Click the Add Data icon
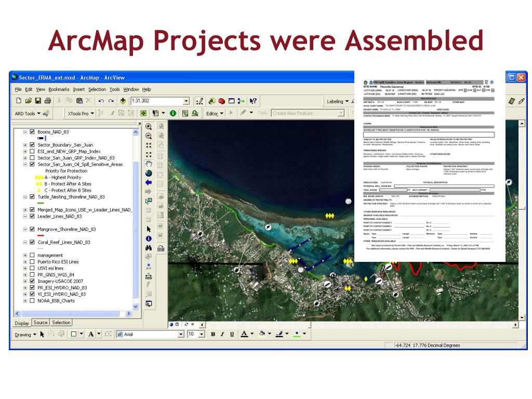This screenshot has height=399, width=532. [123, 101]
